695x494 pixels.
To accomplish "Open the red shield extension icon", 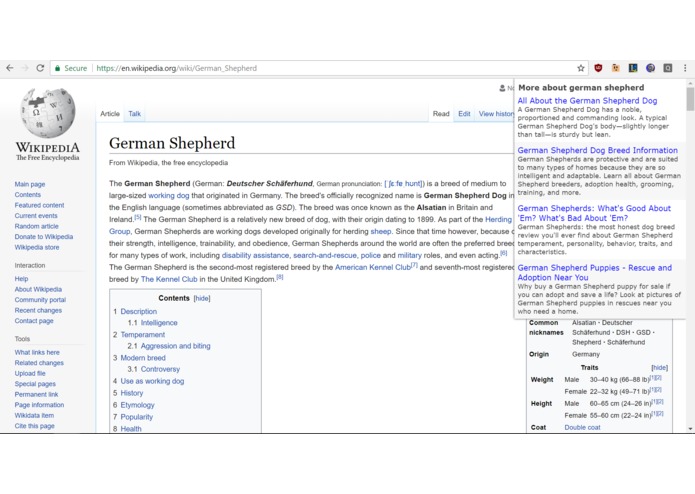I will coord(598,68).
